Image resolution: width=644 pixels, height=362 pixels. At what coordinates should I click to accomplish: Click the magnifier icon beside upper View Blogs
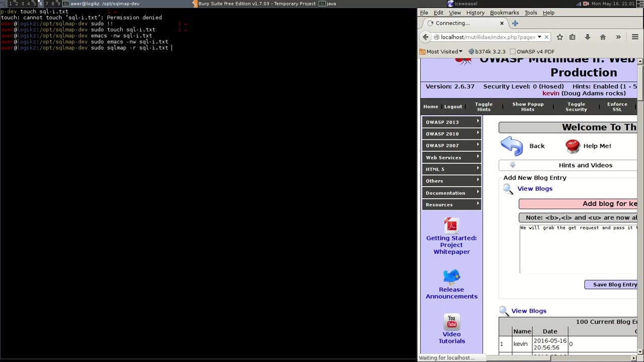(508, 189)
